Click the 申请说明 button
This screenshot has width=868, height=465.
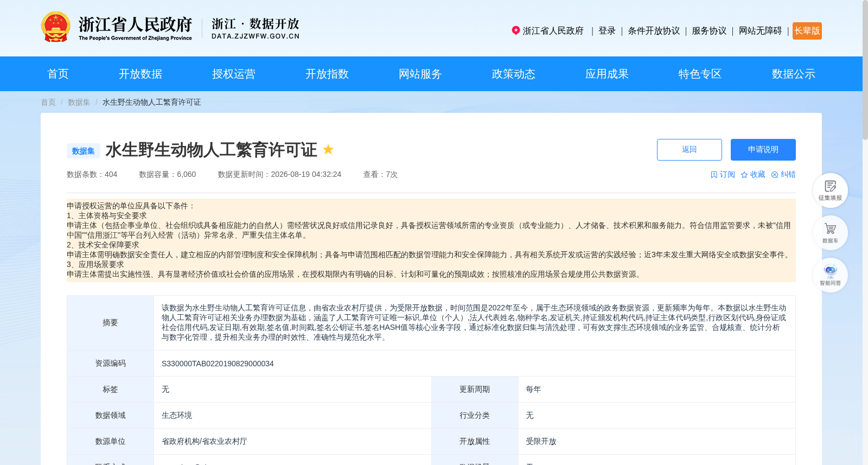(x=763, y=150)
